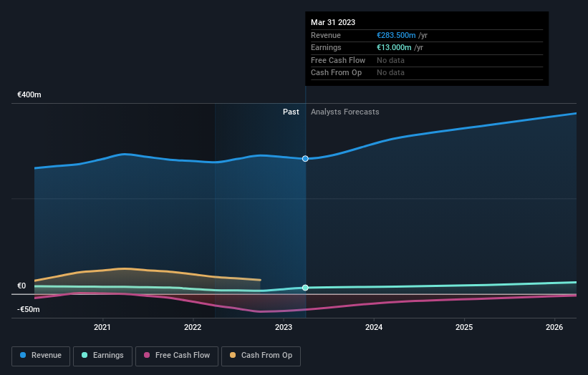Click the 2022 x-axis label
Viewport: 588px width, 375px height.
[193, 327]
